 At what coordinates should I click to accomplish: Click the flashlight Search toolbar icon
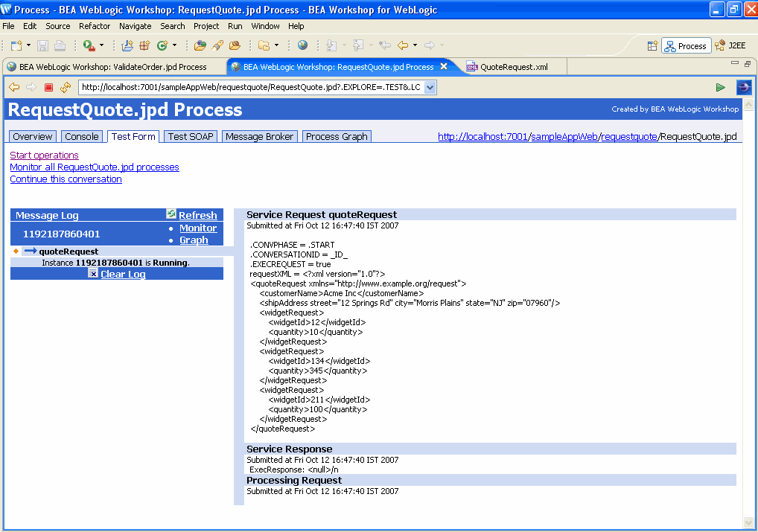coord(217,45)
